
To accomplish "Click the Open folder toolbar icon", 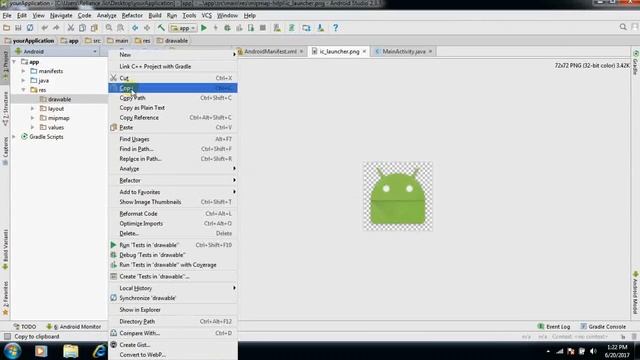I will click(x=7, y=28).
